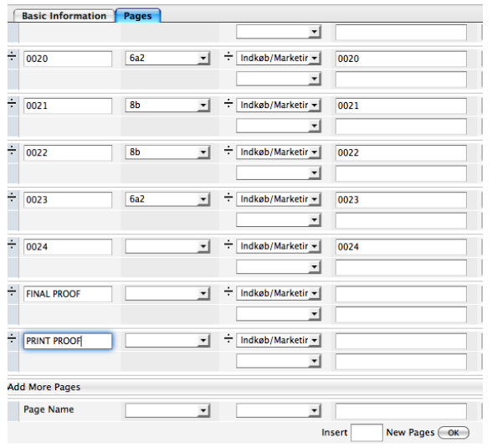
Task: Open the 6a2 dropdown in row 0020
Action: [167, 59]
